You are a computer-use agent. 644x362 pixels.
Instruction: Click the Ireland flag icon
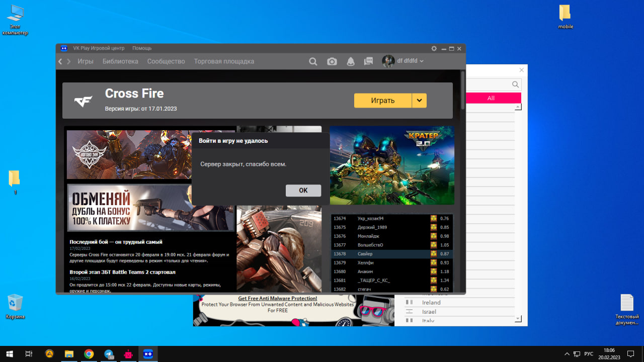[x=410, y=303]
